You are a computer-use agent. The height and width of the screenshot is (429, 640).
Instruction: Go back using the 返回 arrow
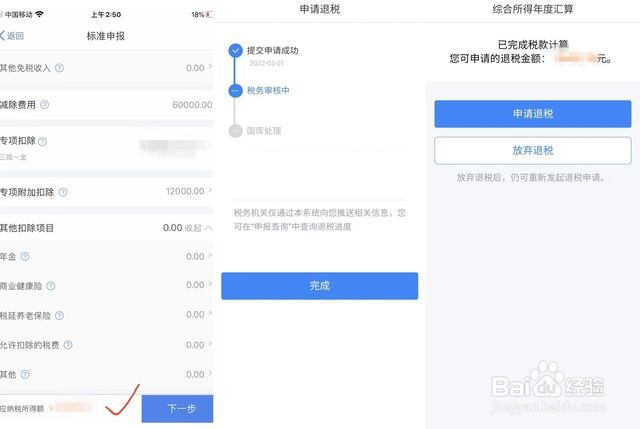coord(12,36)
